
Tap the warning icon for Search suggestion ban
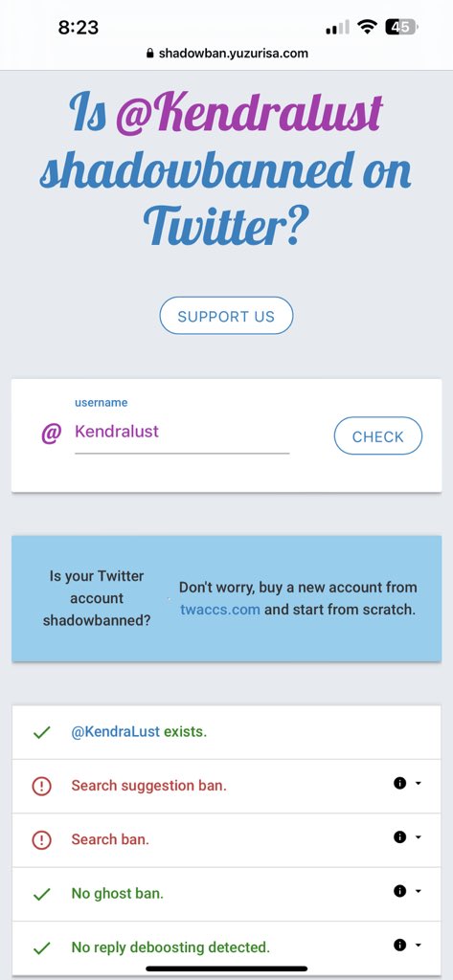tap(41, 786)
